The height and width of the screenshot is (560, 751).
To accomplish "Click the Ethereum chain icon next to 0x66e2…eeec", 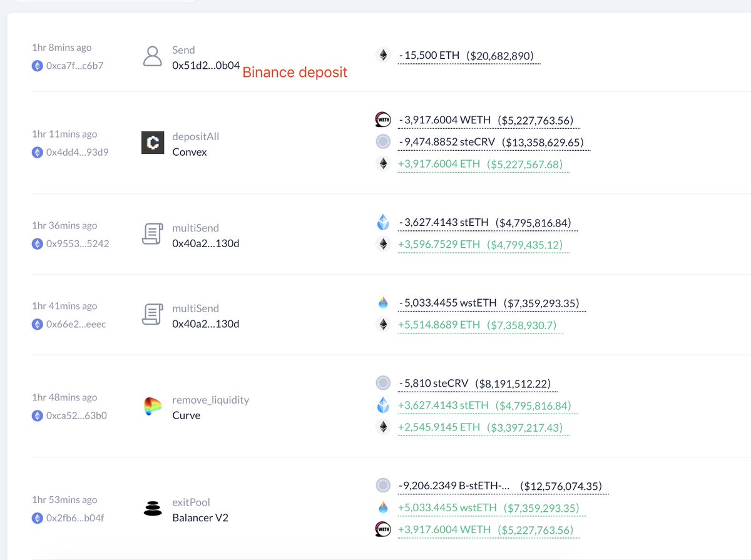I will (38, 324).
